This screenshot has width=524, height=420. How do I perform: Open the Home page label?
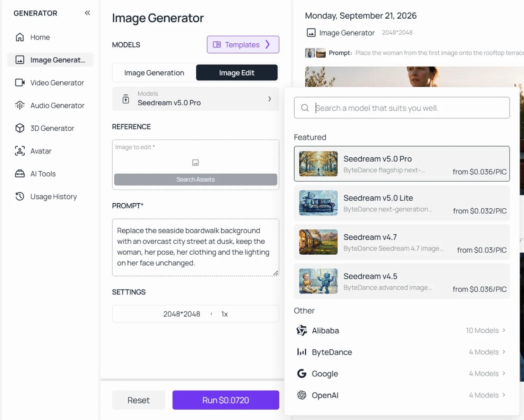(x=40, y=37)
